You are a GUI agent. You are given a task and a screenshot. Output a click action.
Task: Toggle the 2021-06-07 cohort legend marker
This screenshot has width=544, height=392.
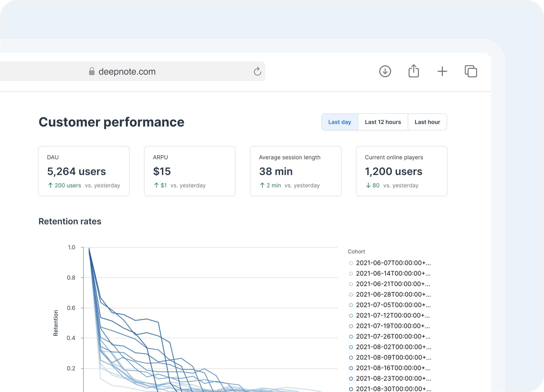pyautogui.click(x=351, y=263)
